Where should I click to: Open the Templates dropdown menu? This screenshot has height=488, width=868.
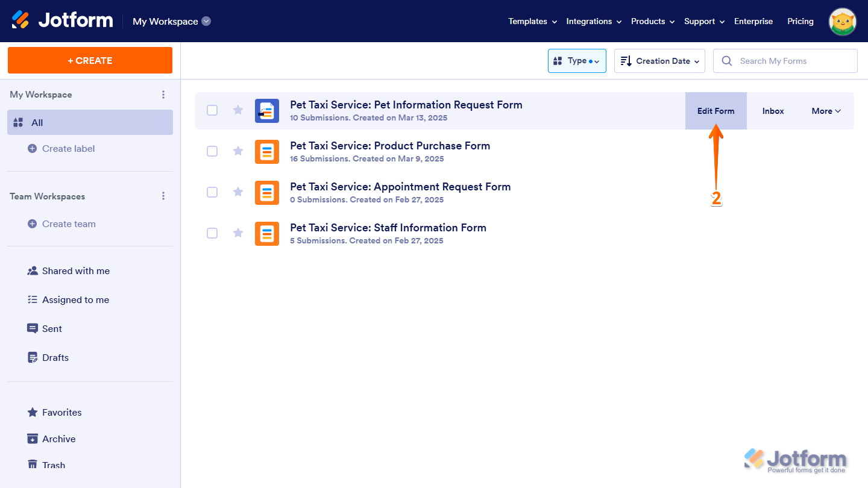[x=532, y=21]
